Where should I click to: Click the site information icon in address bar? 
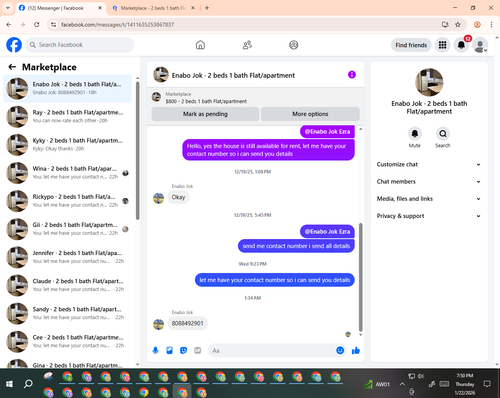54,24
